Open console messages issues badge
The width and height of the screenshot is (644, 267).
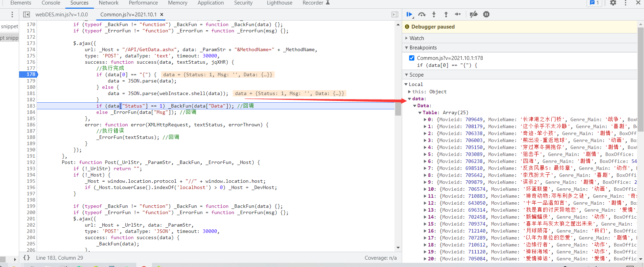pyautogui.click(x=594, y=3)
